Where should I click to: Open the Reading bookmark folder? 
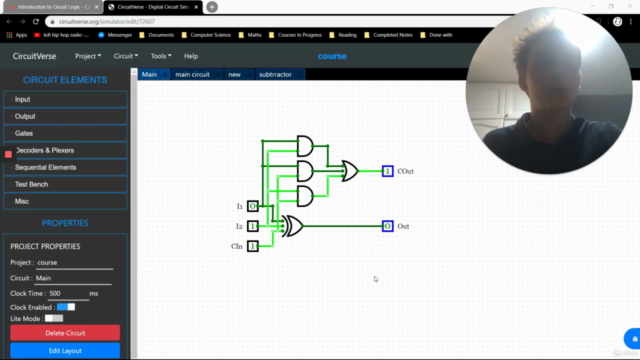(x=343, y=35)
